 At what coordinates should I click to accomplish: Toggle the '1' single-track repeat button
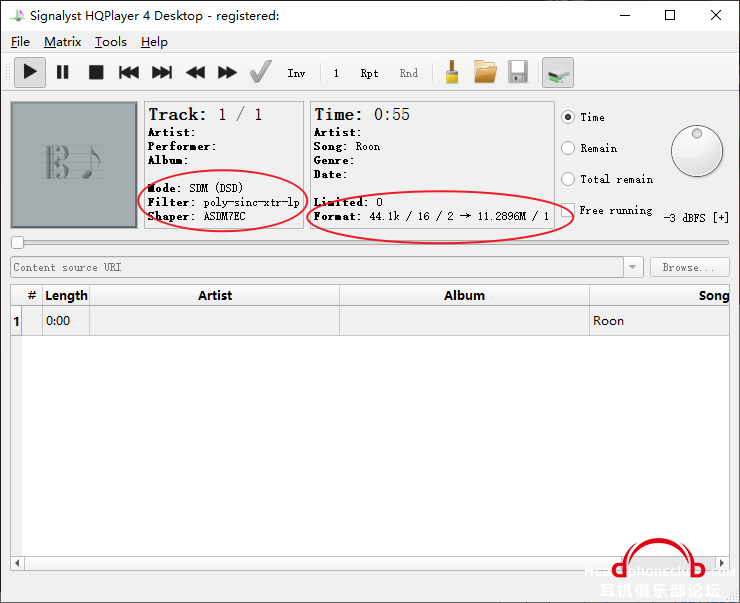336,73
